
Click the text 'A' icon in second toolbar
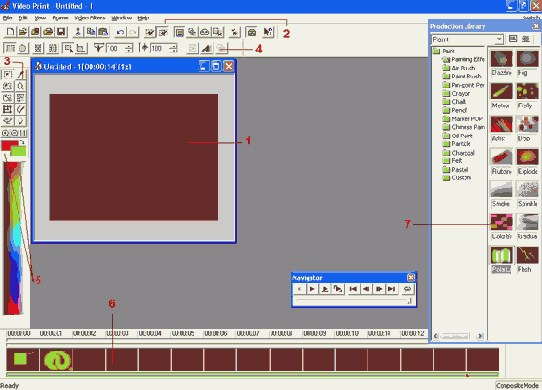(x=207, y=48)
